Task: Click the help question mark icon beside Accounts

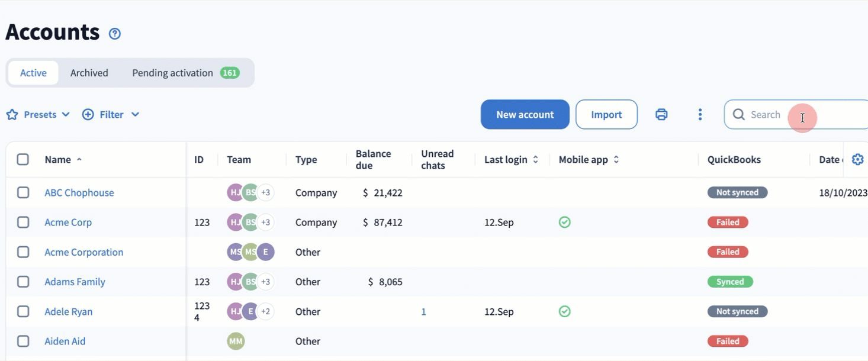Action: click(x=115, y=34)
